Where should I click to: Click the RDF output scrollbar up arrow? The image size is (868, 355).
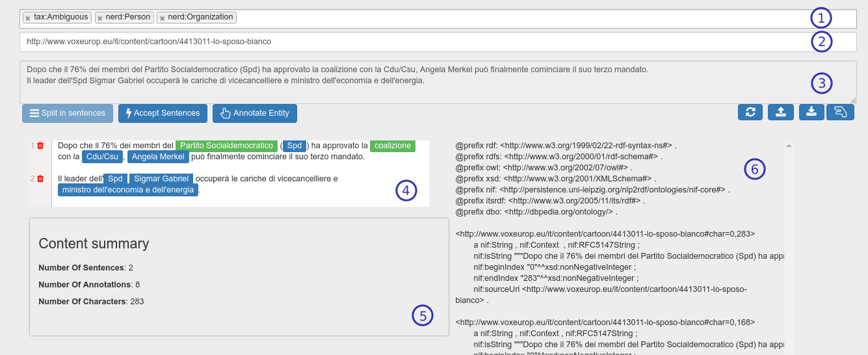(x=788, y=146)
